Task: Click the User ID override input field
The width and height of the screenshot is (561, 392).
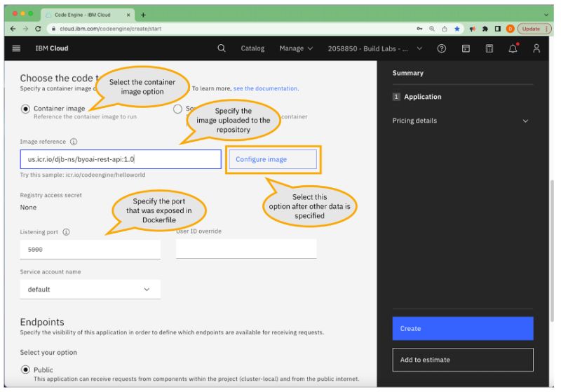Action: 246,248
